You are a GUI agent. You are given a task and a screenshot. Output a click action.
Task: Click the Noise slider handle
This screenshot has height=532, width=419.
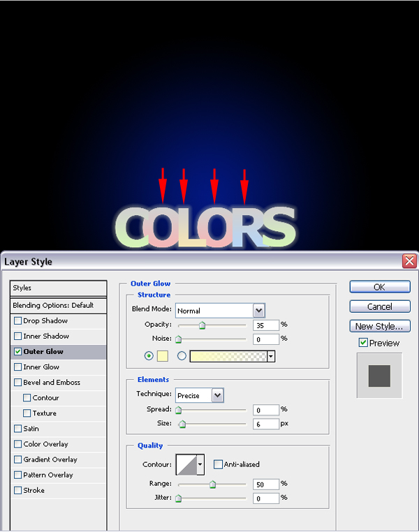pyautogui.click(x=179, y=339)
